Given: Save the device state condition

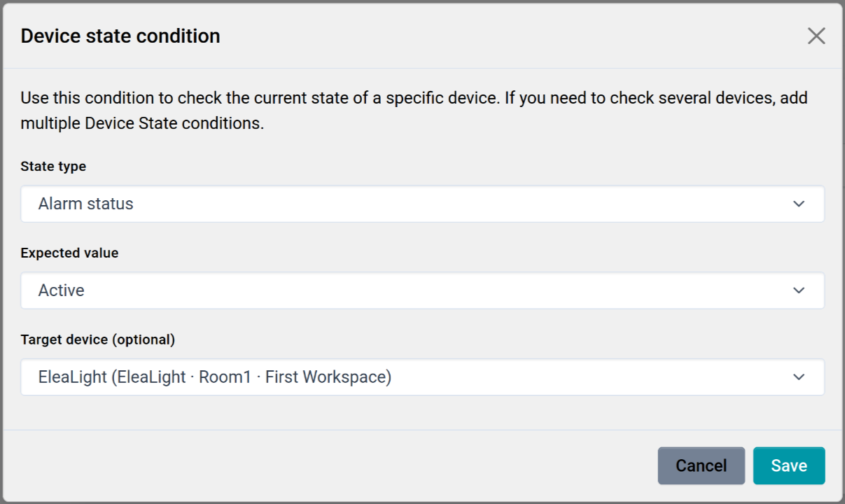Looking at the screenshot, I should (x=789, y=465).
